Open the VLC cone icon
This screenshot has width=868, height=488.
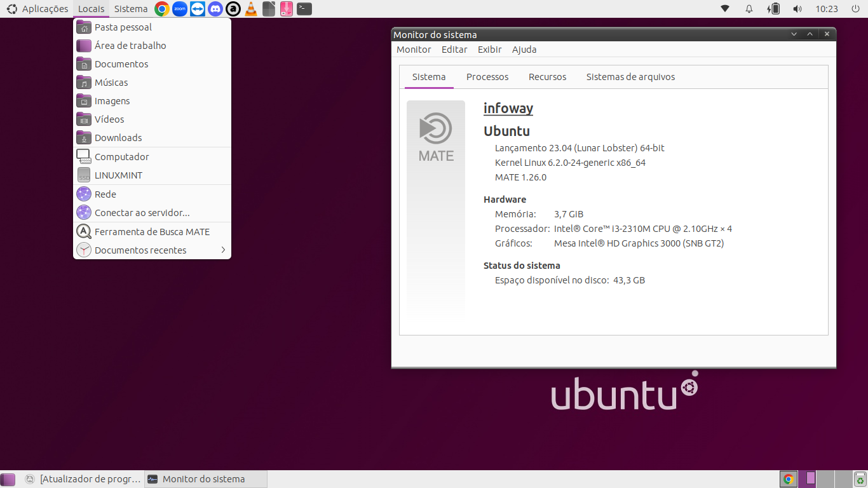(x=251, y=9)
